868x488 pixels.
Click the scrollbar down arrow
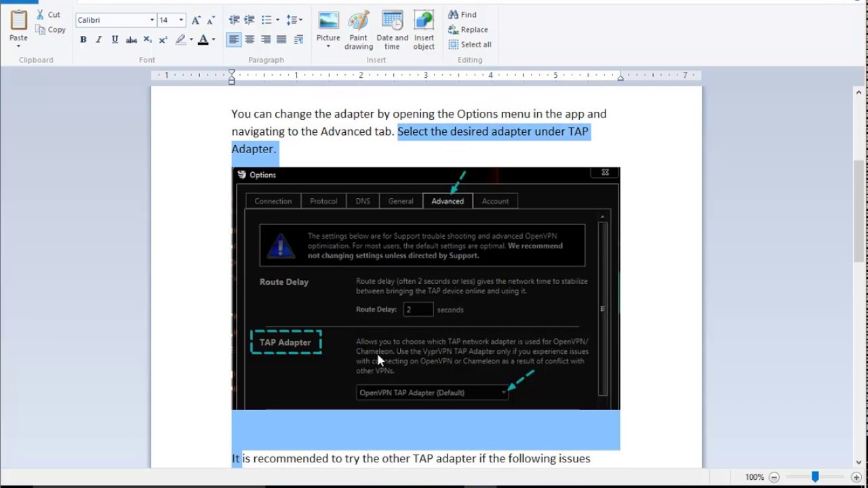point(859,463)
